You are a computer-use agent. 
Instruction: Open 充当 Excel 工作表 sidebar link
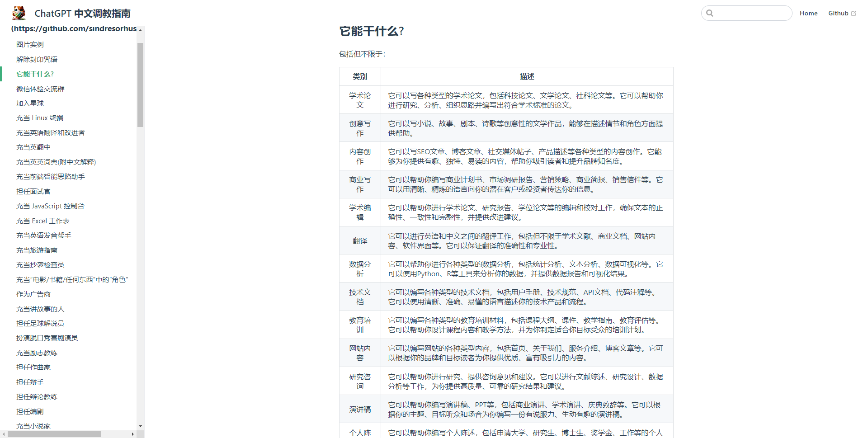(43, 221)
